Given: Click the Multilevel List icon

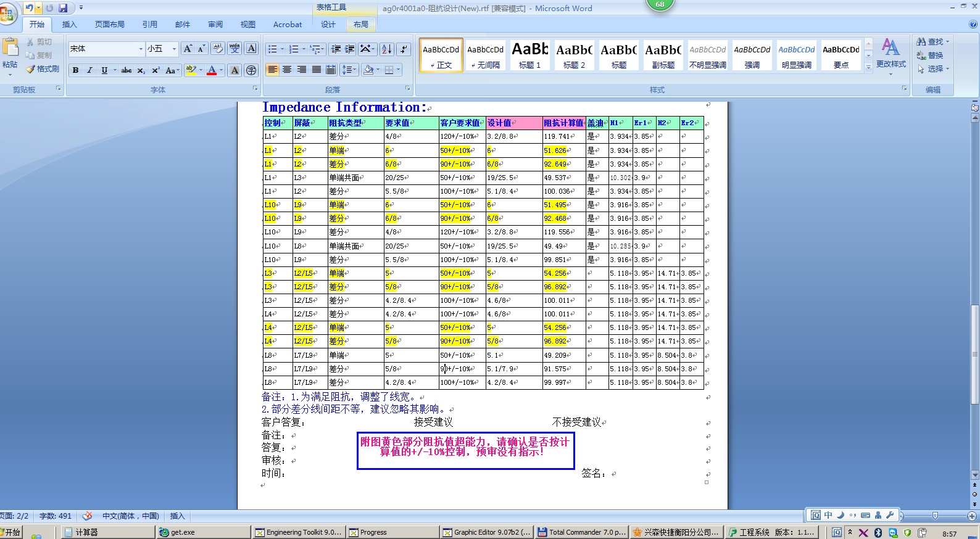Looking at the screenshot, I should (x=315, y=49).
